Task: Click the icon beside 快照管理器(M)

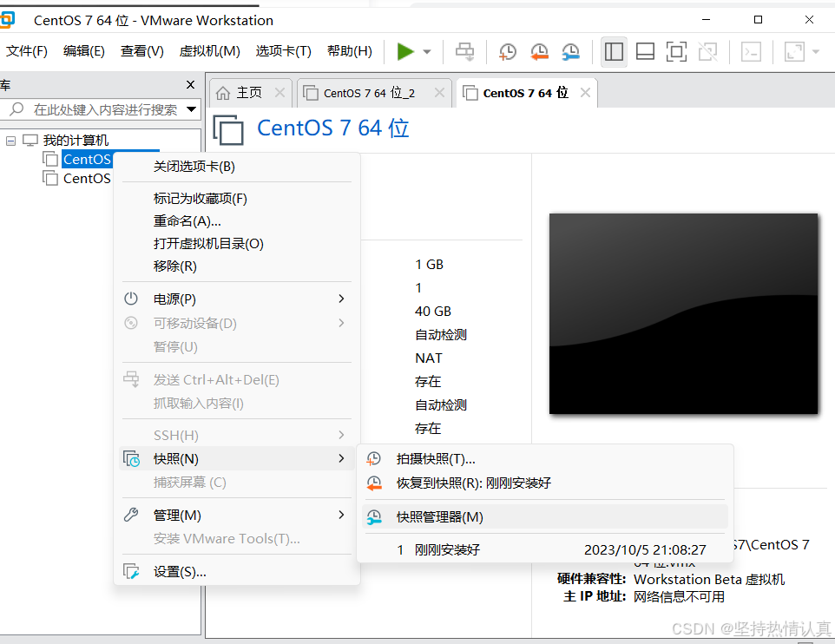Action: coord(374,517)
